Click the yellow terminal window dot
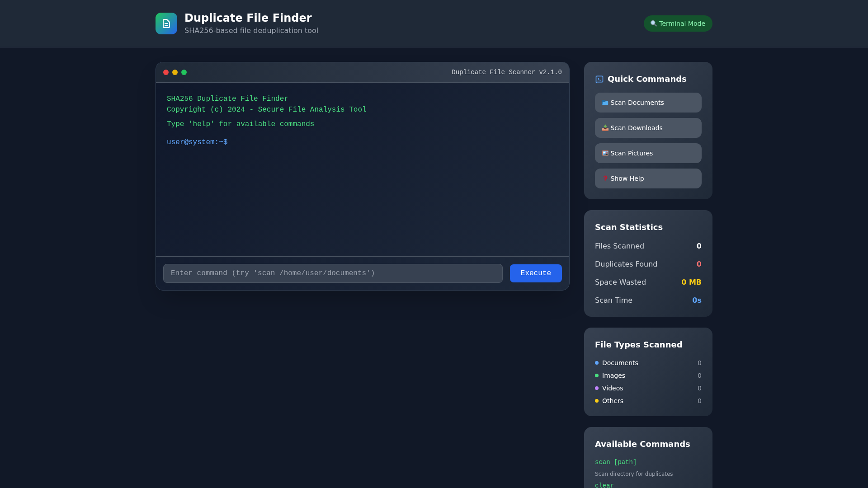The width and height of the screenshot is (868, 488). (175, 72)
